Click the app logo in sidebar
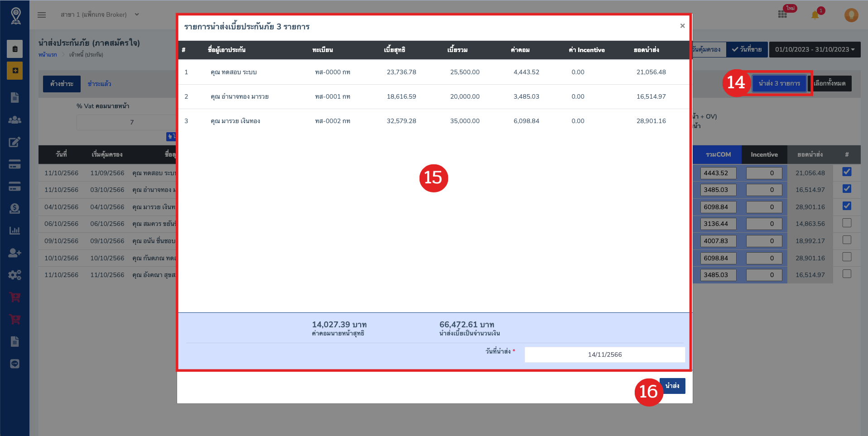This screenshot has height=436, width=868. pyautogui.click(x=15, y=16)
